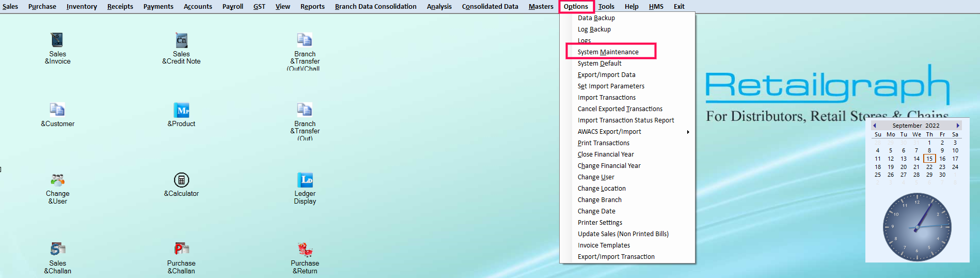Open the Sales Invoice shortcut icon
This screenshot has width=980, height=278.
click(x=57, y=40)
